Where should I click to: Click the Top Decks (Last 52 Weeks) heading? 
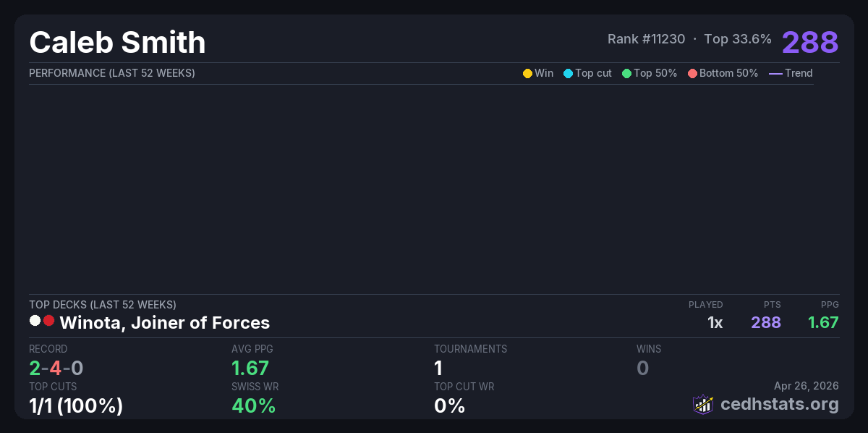coord(102,305)
